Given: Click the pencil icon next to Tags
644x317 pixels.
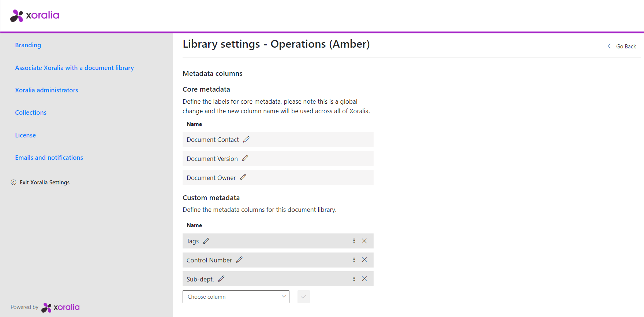Looking at the screenshot, I should [206, 241].
